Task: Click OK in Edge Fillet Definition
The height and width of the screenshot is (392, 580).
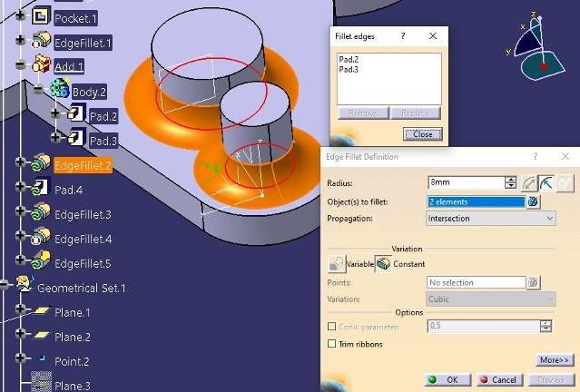Action: 445,379
